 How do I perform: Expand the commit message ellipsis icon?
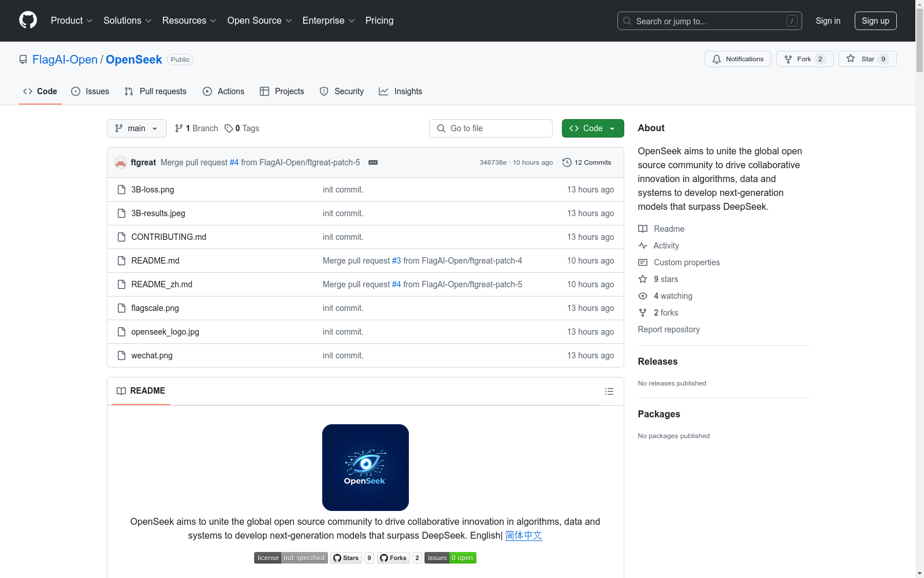pyautogui.click(x=373, y=162)
